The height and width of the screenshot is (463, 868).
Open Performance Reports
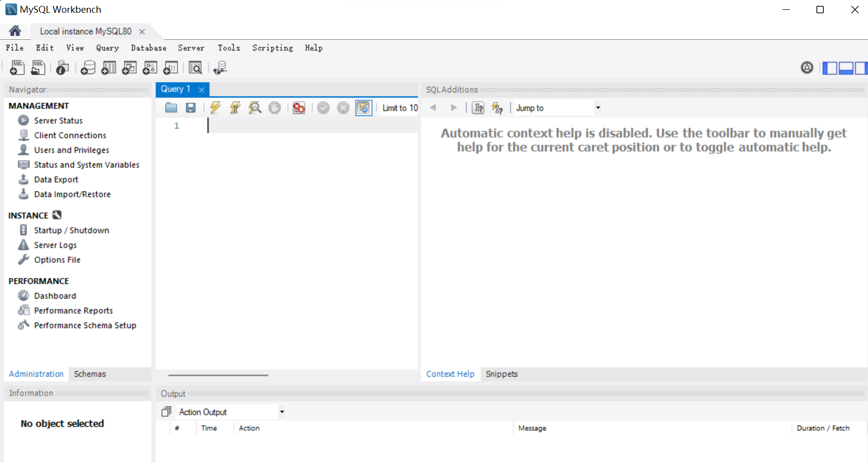(x=73, y=310)
